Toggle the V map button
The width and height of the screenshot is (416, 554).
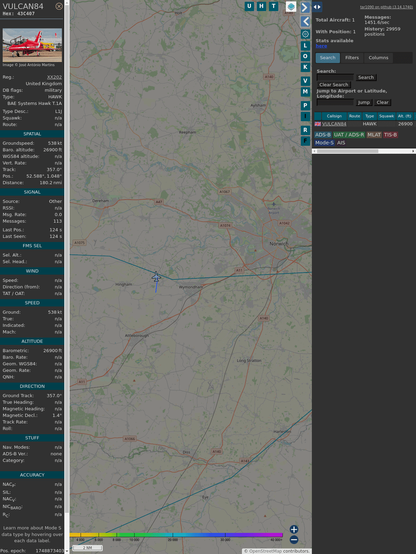pyautogui.click(x=305, y=81)
